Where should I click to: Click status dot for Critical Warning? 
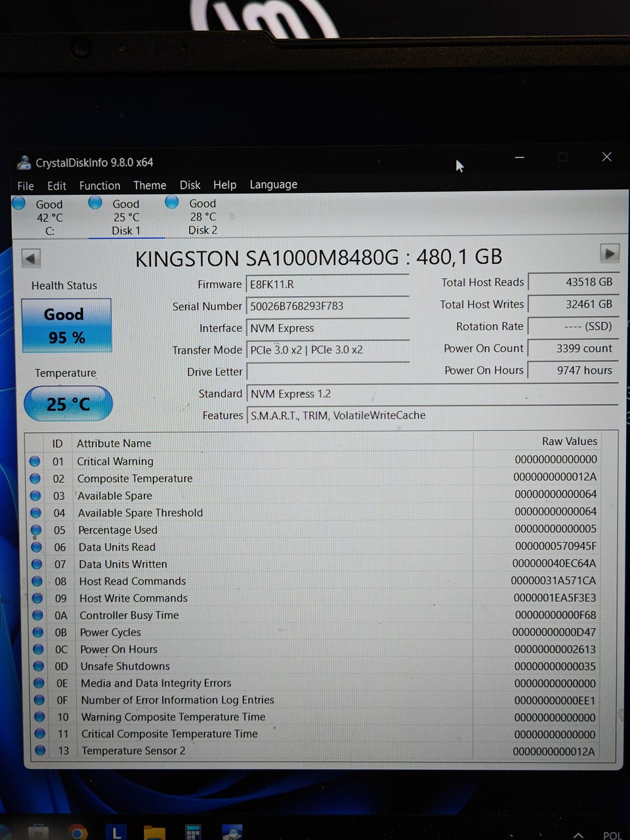(35, 461)
